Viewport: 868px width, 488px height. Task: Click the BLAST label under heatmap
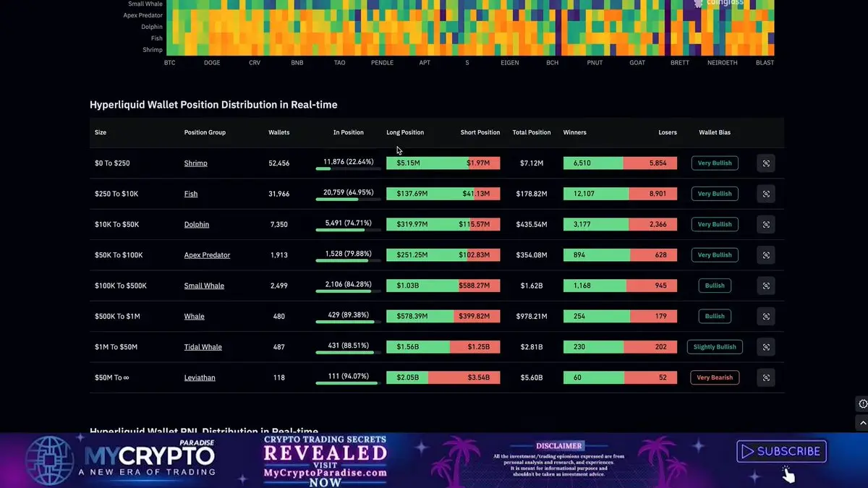click(x=765, y=63)
